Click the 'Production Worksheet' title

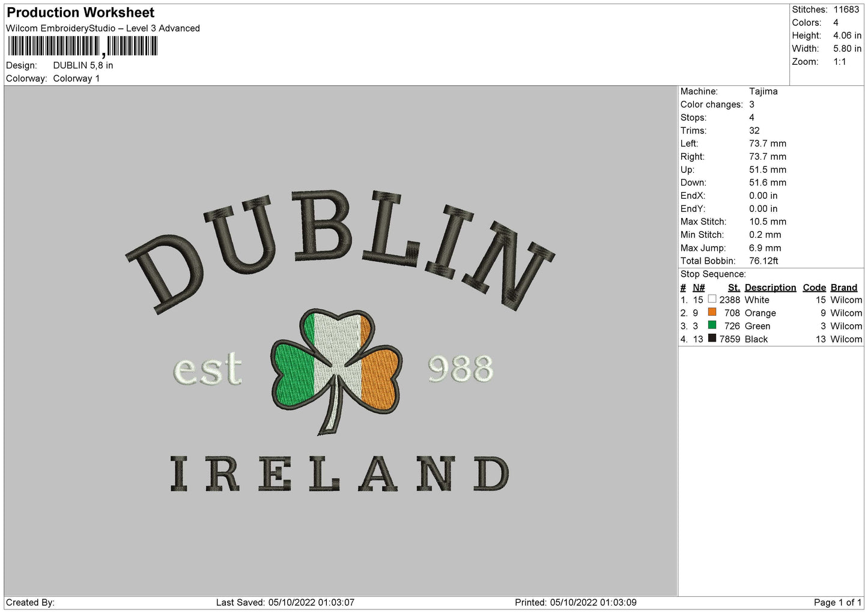(80, 13)
